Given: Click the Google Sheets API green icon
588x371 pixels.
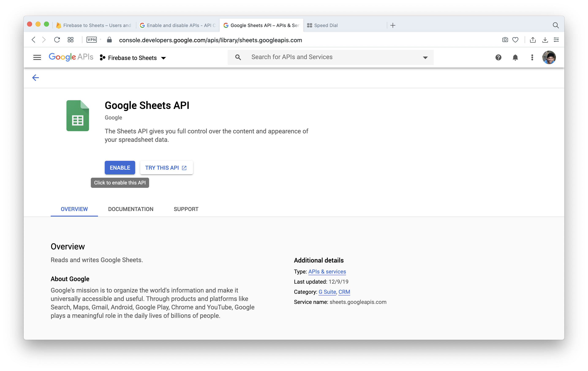Looking at the screenshot, I should point(78,116).
